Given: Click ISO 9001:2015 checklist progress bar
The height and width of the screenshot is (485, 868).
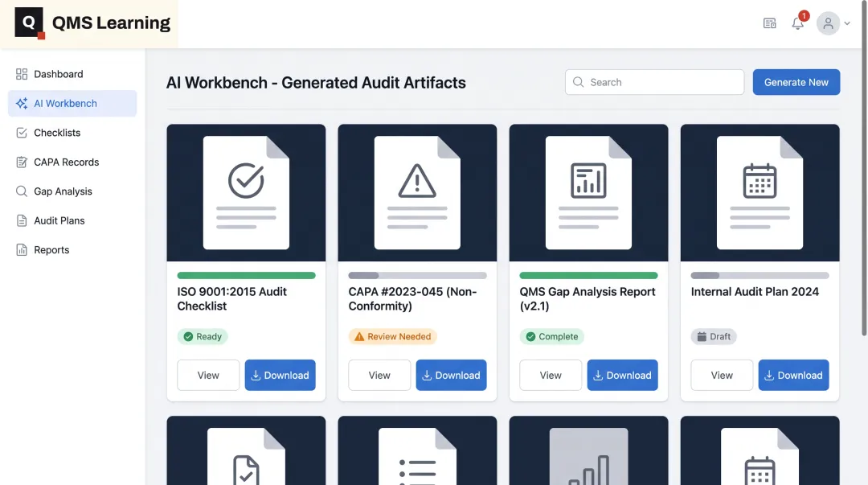Looking at the screenshot, I should coord(247,276).
